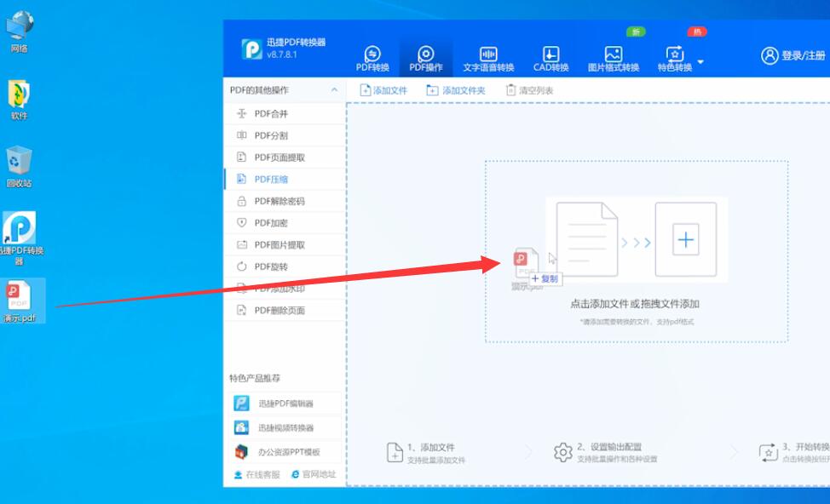The height and width of the screenshot is (504, 830).
Task: Click the 办公资源PPT模板 icon
Action: (241, 452)
